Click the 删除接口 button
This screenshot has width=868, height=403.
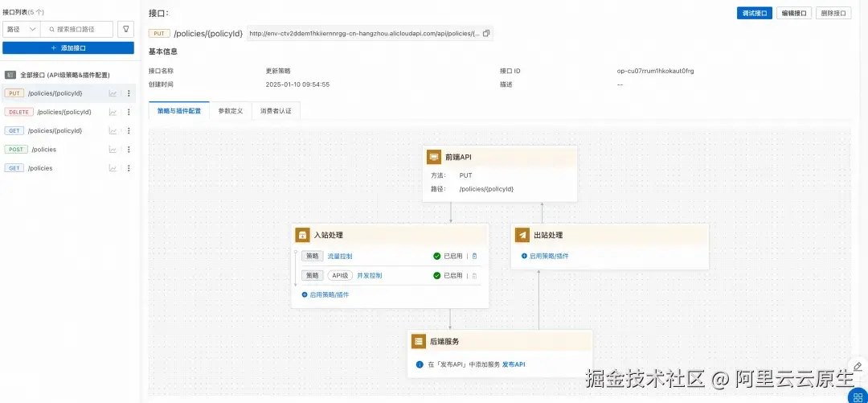[x=833, y=14]
